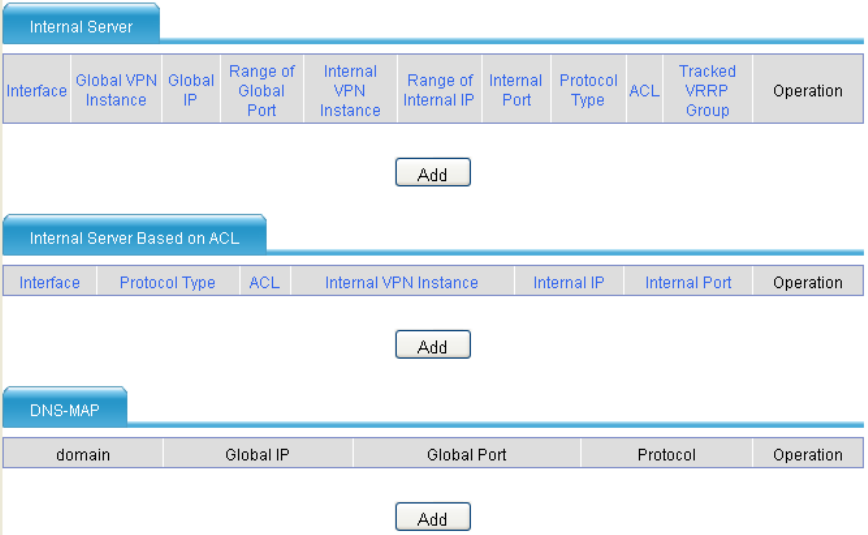Sort Internal Server table by Interface column
868x535 pixels.
coord(37,90)
